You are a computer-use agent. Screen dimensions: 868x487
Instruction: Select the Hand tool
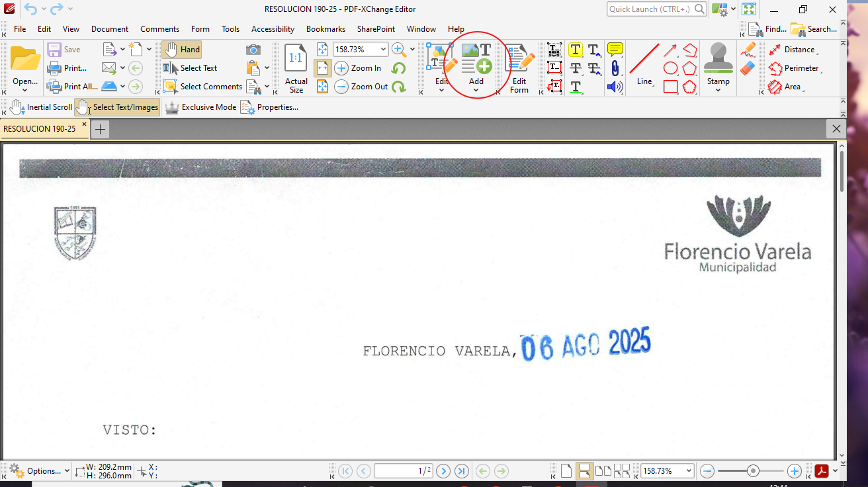tap(181, 49)
